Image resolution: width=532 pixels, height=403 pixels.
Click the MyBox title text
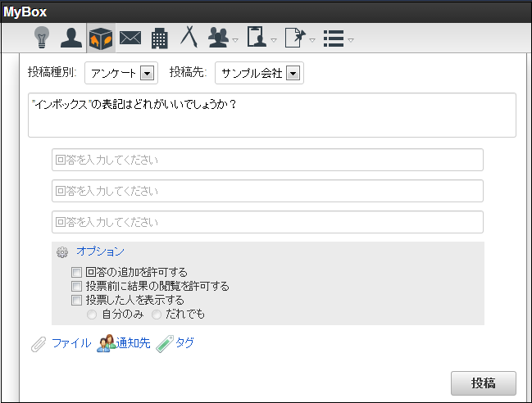(x=25, y=12)
